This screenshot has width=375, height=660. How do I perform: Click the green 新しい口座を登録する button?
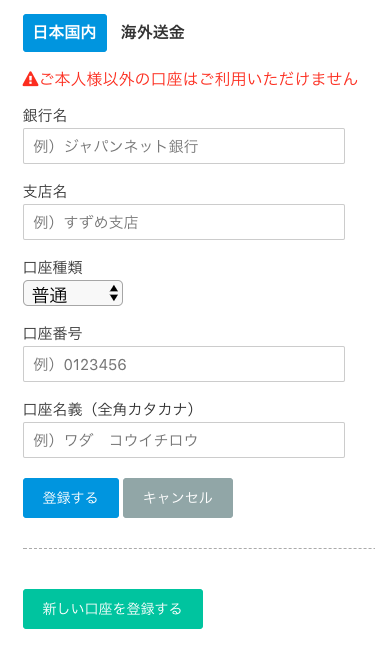[113, 609]
